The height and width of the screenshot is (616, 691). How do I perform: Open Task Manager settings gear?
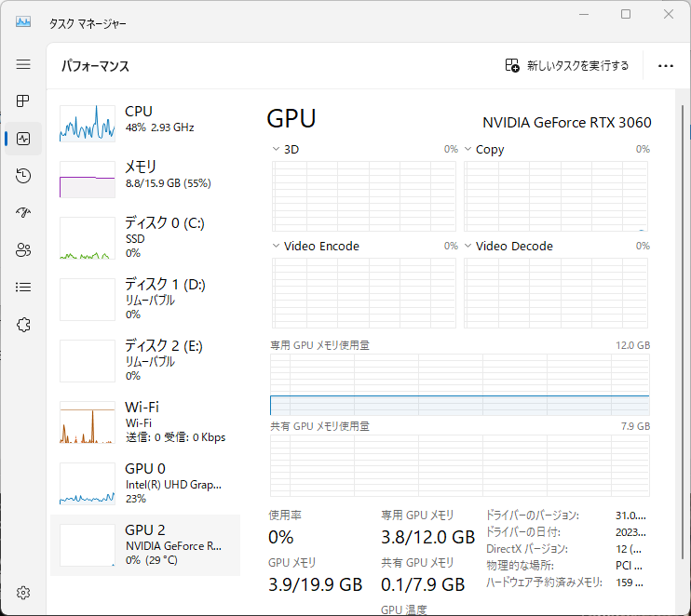[23, 593]
